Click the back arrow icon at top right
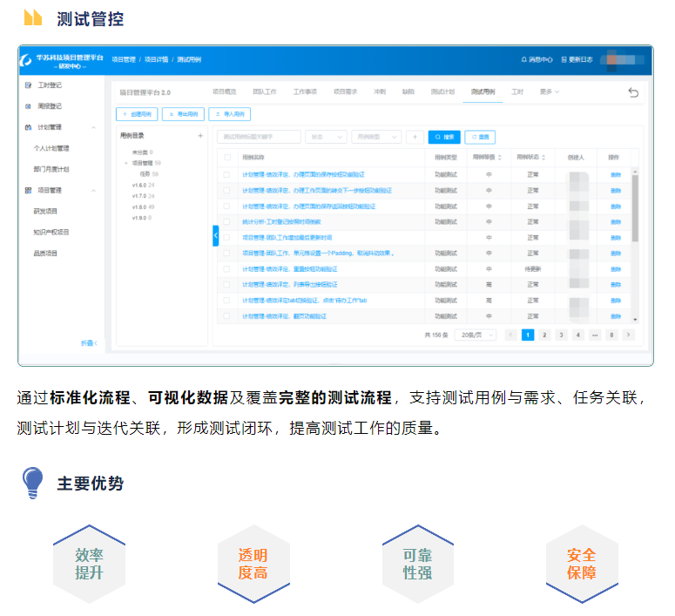The width and height of the screenshot is (675, 616). pyautogui.click(x=632, y=92)
